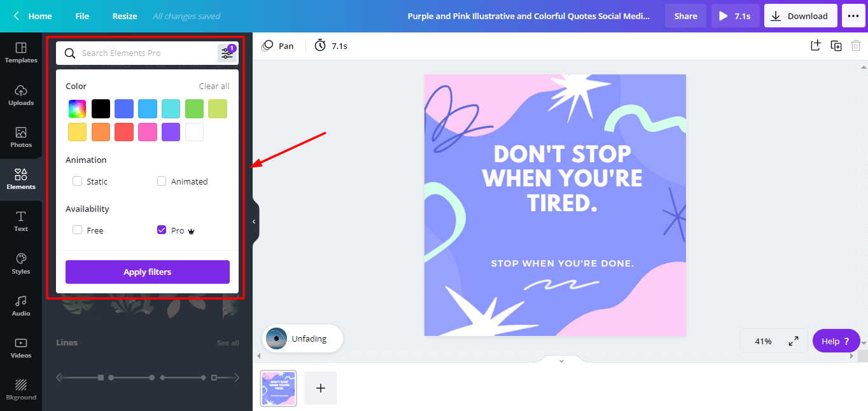
Task: Open the Resize menu
Action: point(125,16)
